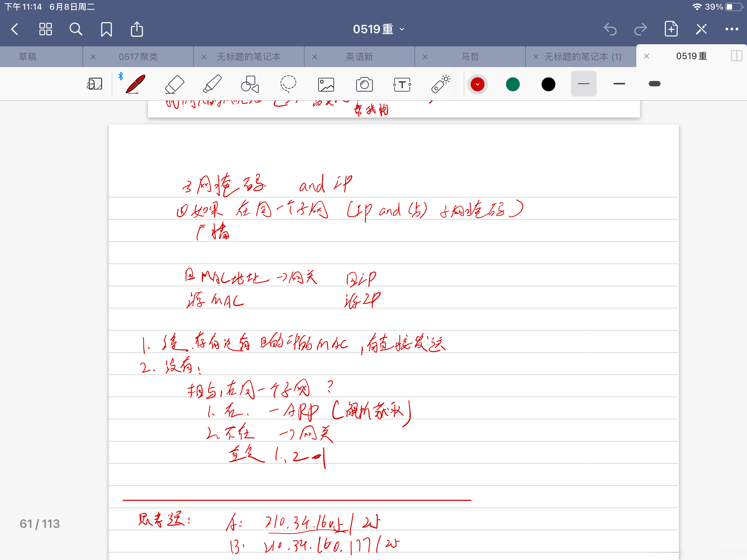Expand the red color options chevron
Viewport: 747px width, 560px height.
[478, 84]
